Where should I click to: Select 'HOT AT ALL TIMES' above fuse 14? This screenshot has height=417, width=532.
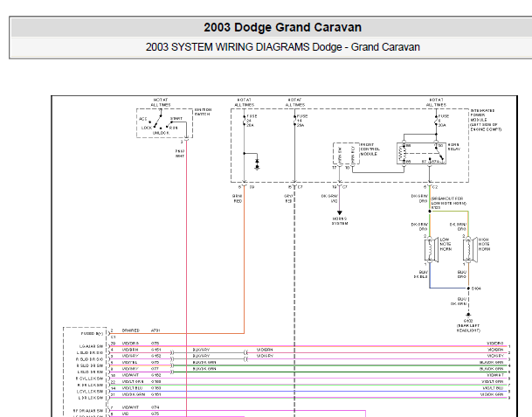click(294, 102)
